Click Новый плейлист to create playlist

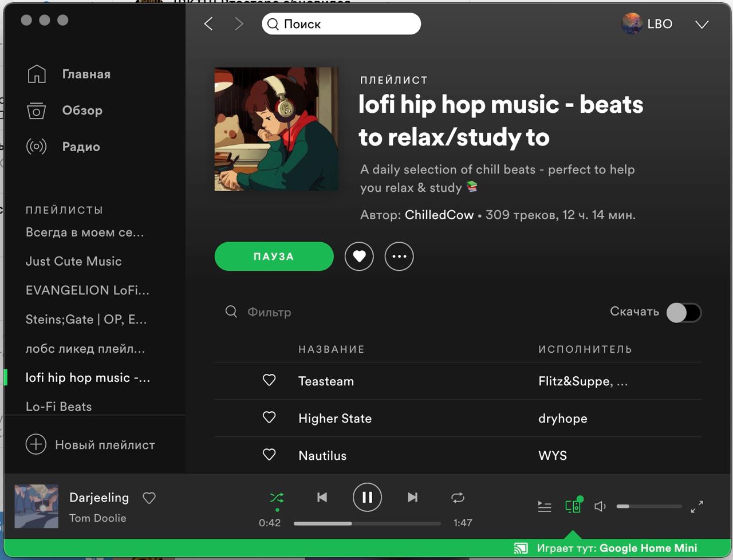[x=105, y=445]
